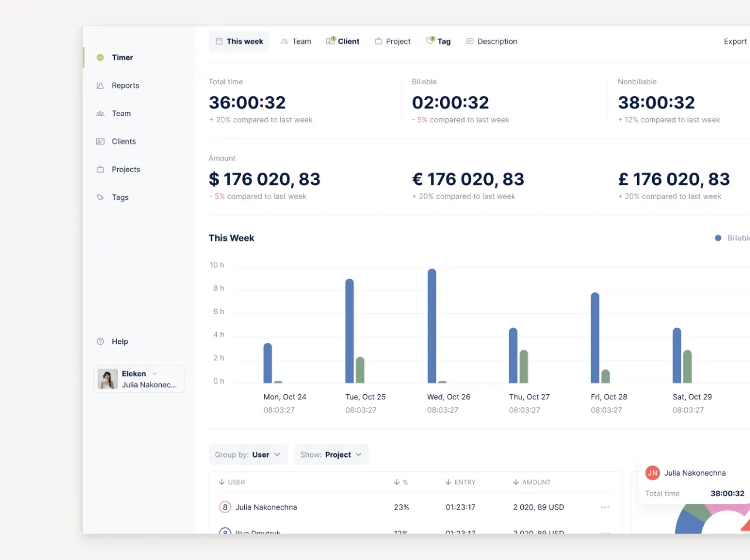Click the total time value 36:00:32
Viewport: 750px width, 560px height.
pos(247,103)
